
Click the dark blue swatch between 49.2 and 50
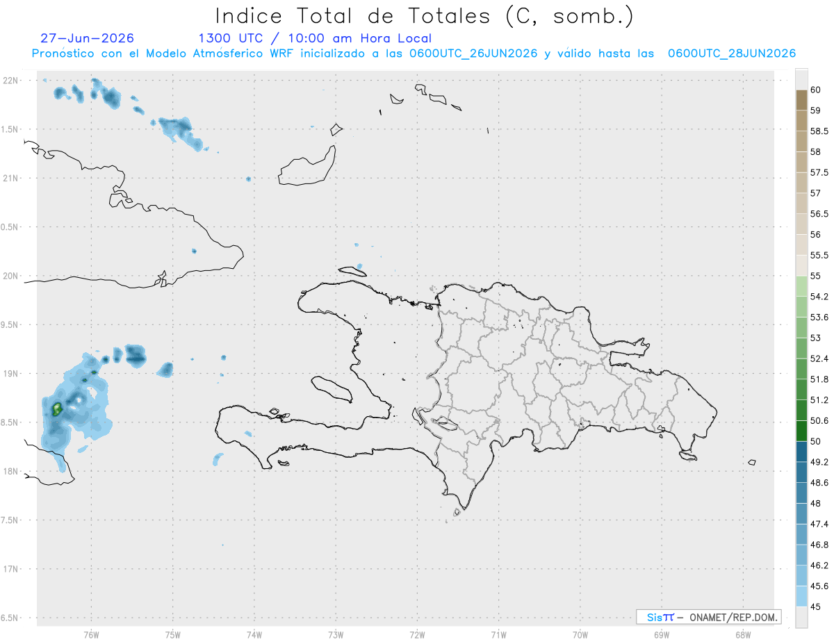click(x=801, y=452)
